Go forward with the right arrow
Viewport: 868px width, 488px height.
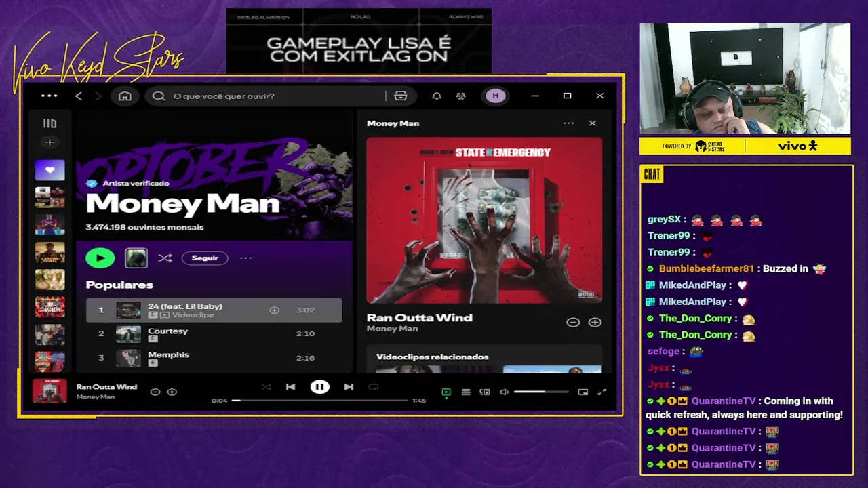pyautogui.click(x=98, y=96)
